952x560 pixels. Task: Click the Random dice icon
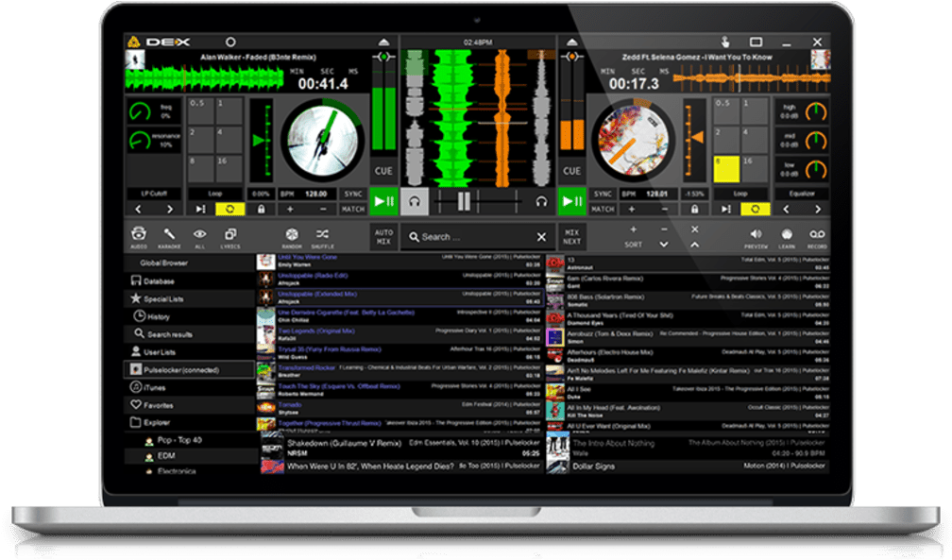pos(292,234)
